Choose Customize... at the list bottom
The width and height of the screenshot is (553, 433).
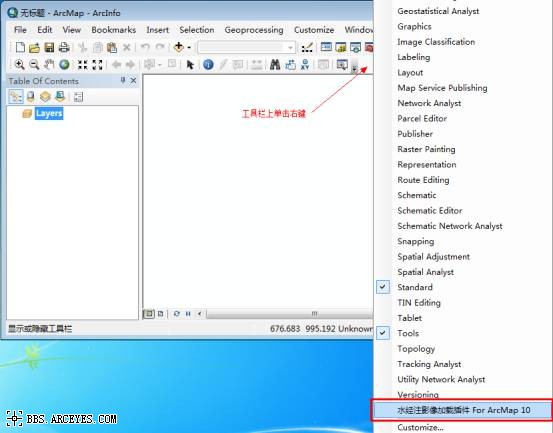(420, 427)
